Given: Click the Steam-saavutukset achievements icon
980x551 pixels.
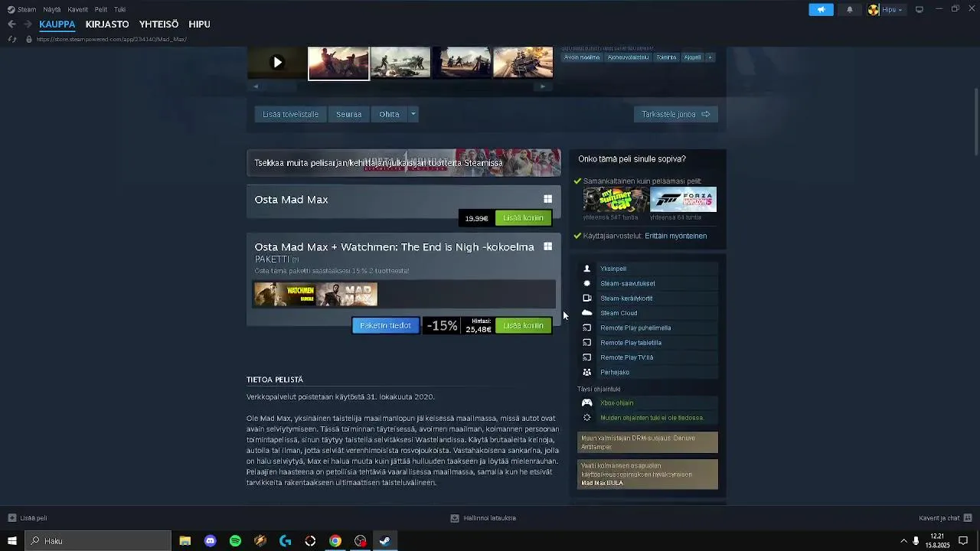Looking at the screenshot, I should point(587,283).
